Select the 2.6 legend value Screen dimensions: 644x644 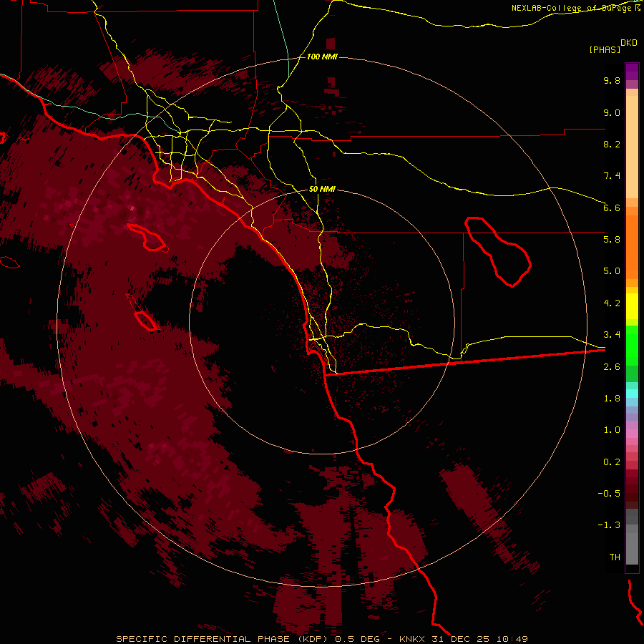[612, 366]
